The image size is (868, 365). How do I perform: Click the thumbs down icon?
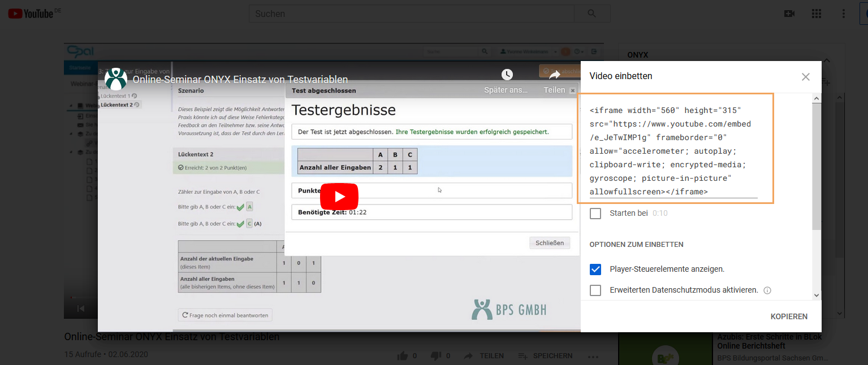click(435, 355)
